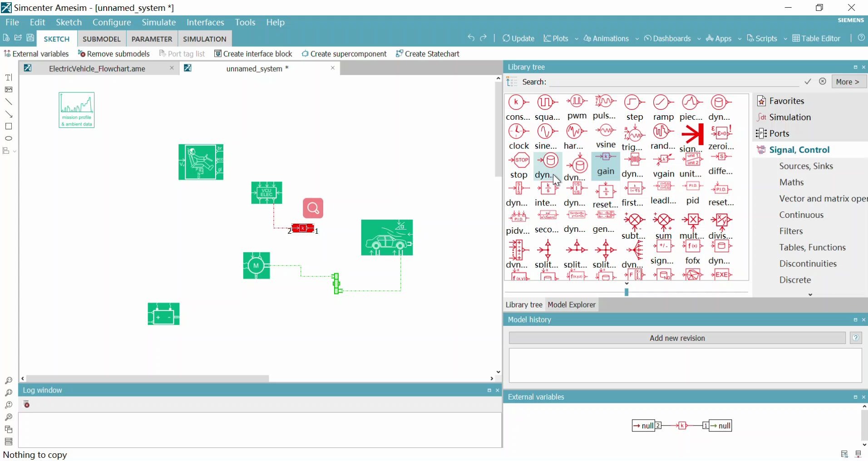Open the Animations dropdown arrow
This screenshot has height=461, width=868.
tap(637, 39)
